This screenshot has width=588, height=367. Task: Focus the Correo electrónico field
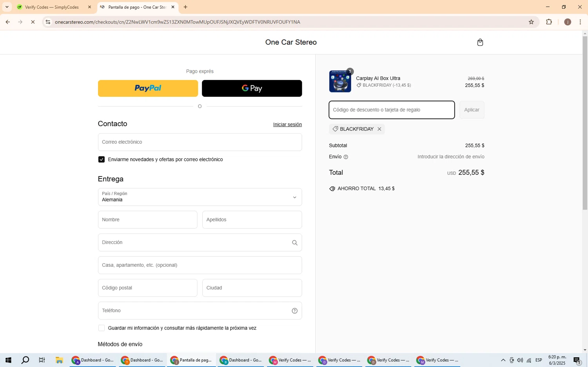pos(200,142)
